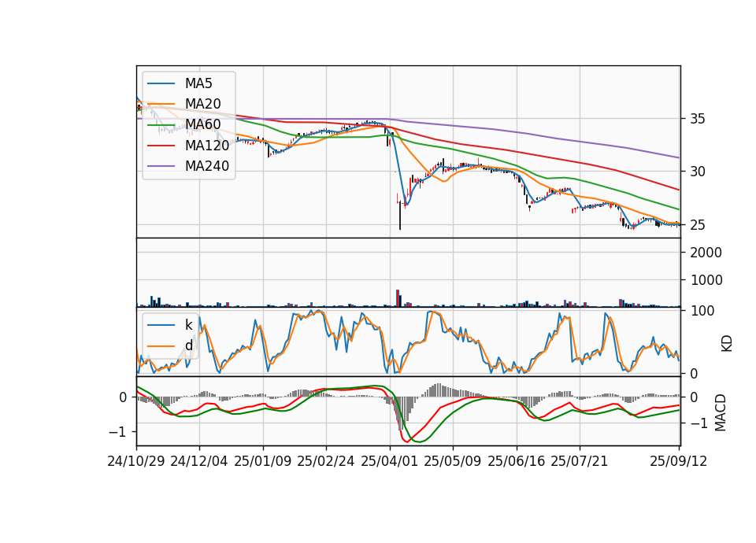This screenshot has width=756, height=543.
Task: Click the 25/07/21 date axis label
Action: point(579,461)
